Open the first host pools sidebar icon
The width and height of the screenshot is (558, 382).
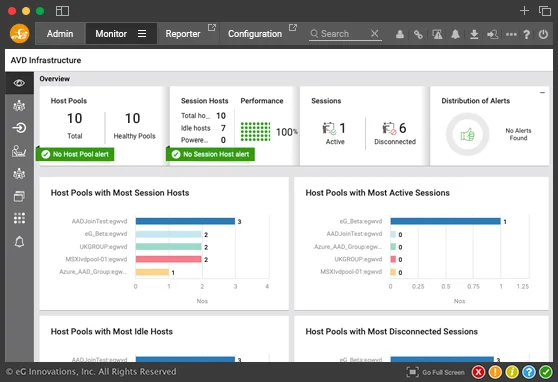point(19,106)
